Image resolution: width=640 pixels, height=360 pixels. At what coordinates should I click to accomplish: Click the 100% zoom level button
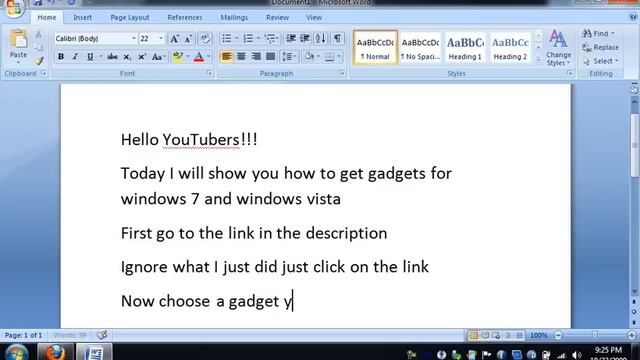538,336
